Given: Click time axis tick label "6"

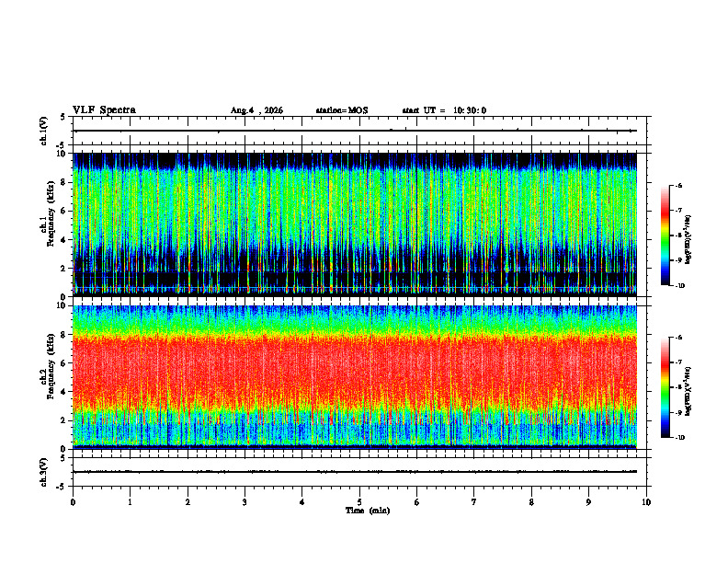Looking at the screenshot, I should click(x=417, y=502).
